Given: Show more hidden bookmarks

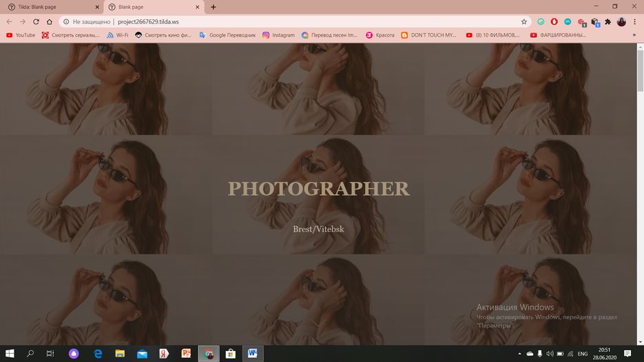Looking at the screenshot, I should click(x=634, y=35).
